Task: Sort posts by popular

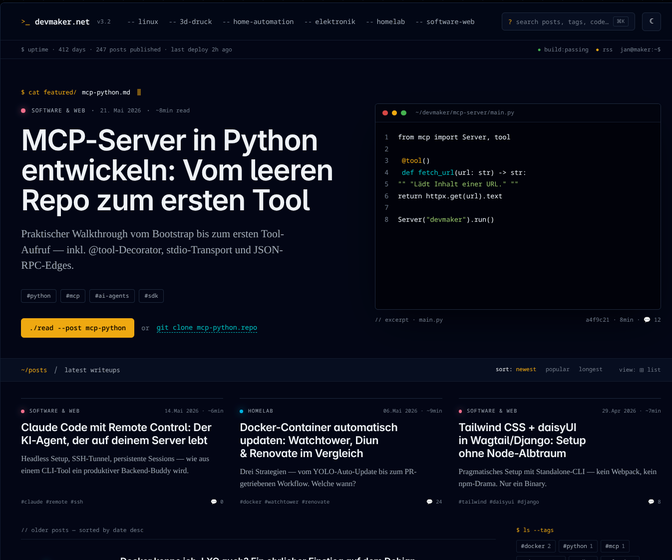Action: click(557, 369)
